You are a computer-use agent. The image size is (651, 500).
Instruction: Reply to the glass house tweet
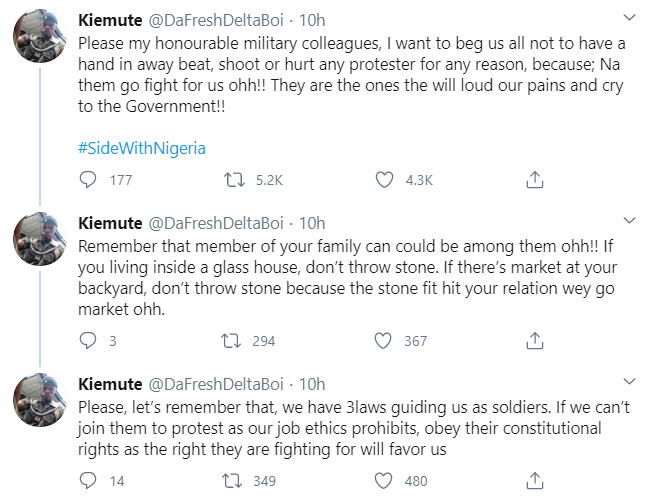point(89,341)
